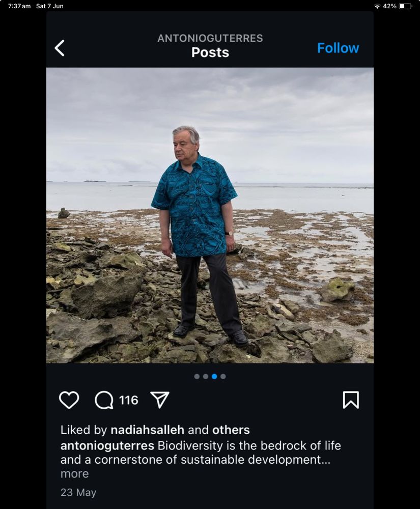This screenshot has width=420, height=509.
Task: Select the last carousel dot
Action: (224, 376)
